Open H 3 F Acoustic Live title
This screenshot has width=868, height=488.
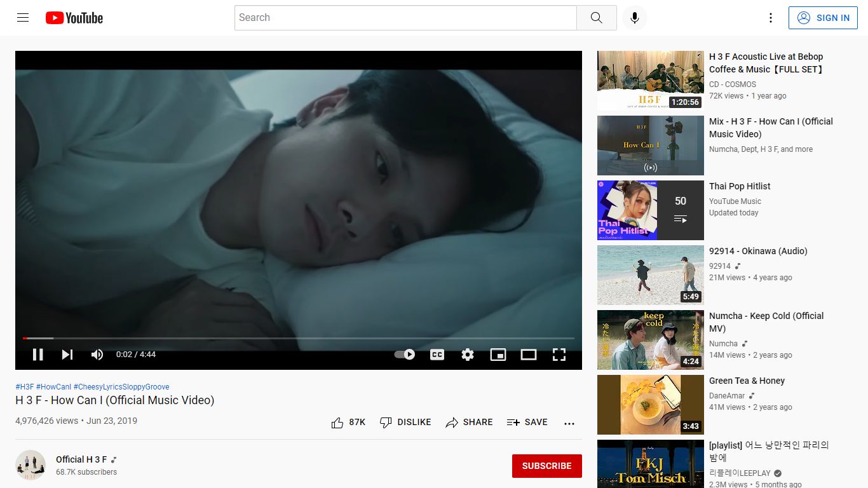coord(768,63)
